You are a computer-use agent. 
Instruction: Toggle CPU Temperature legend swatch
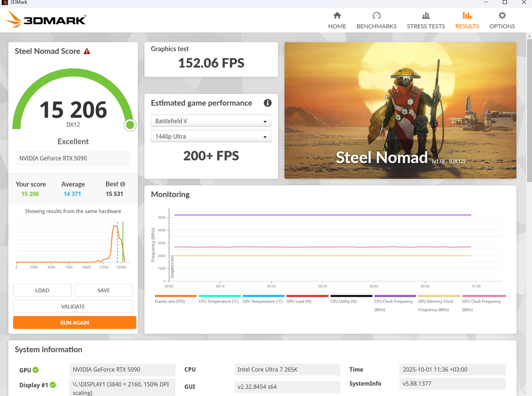coord(219,296)
